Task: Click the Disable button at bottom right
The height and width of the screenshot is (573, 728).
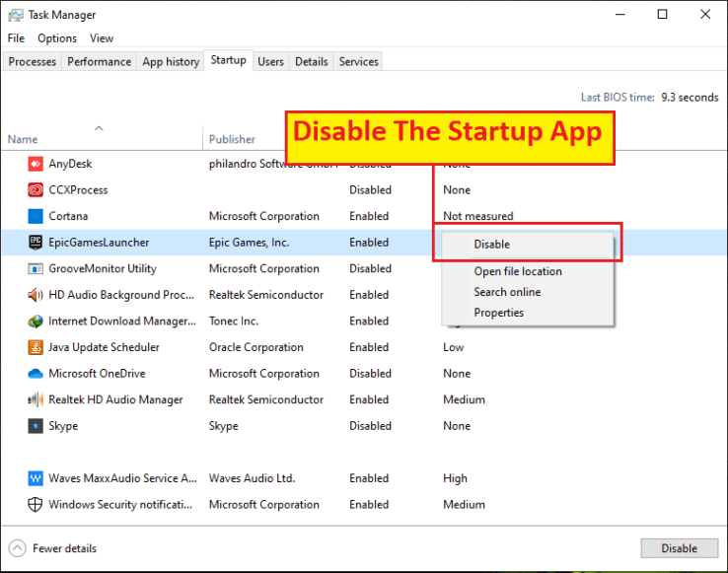Action: (x=680, y=548)
